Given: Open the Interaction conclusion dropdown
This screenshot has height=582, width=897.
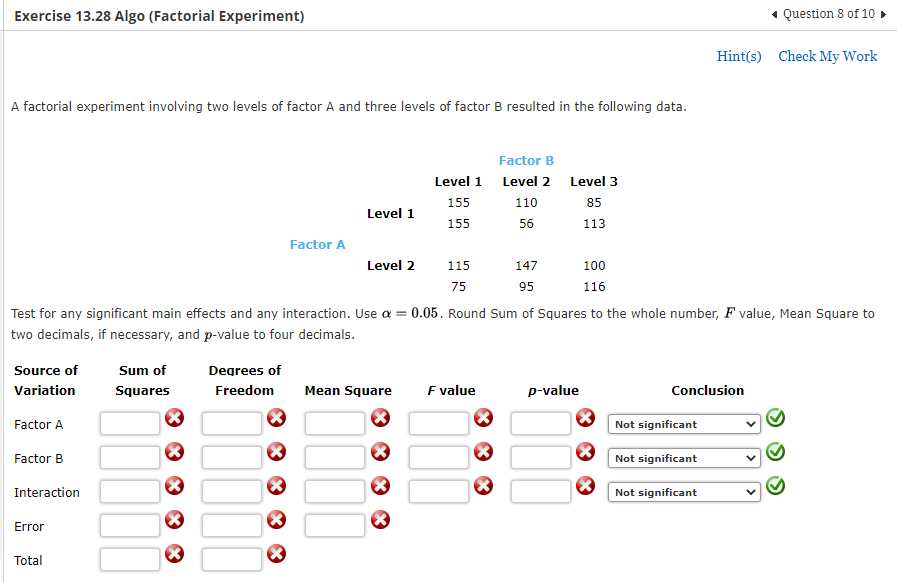Looking at the screenshot, I should tap(684, 492).
